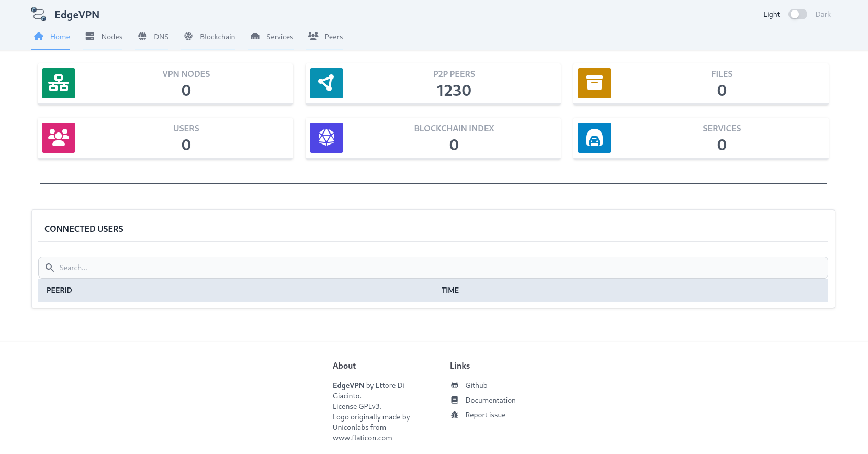Go to the Blockchain tab

tap(208, 37)
